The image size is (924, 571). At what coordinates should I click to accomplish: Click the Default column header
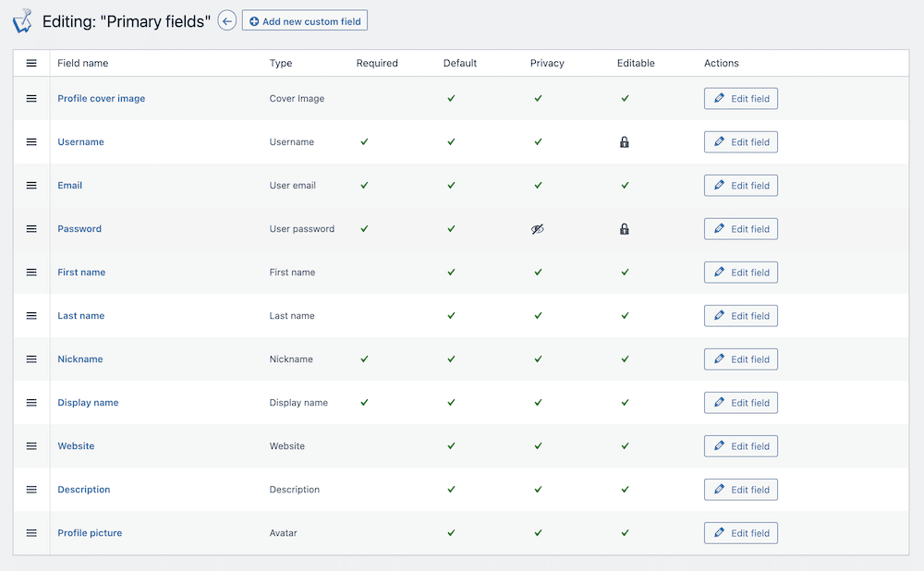pyautogui.click(x=459, y=63)
